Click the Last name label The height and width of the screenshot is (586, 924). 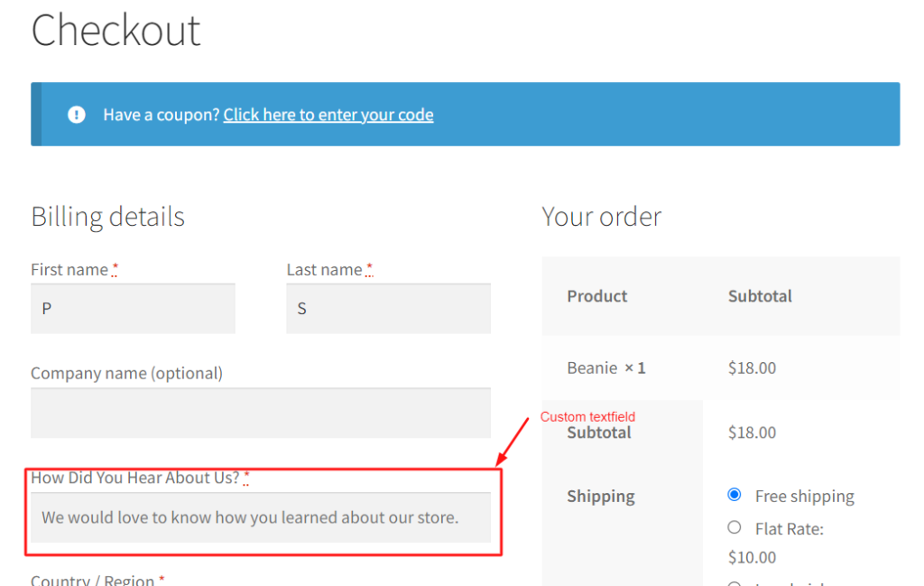click(324, 269)
